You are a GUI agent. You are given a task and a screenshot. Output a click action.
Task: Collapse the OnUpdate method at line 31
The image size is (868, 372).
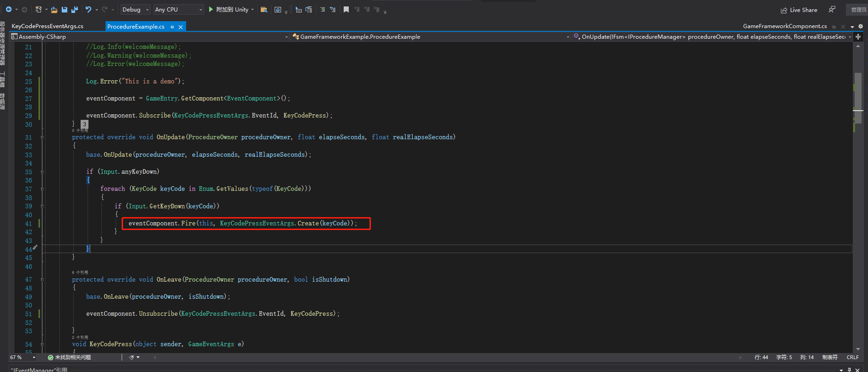point(42,137)
